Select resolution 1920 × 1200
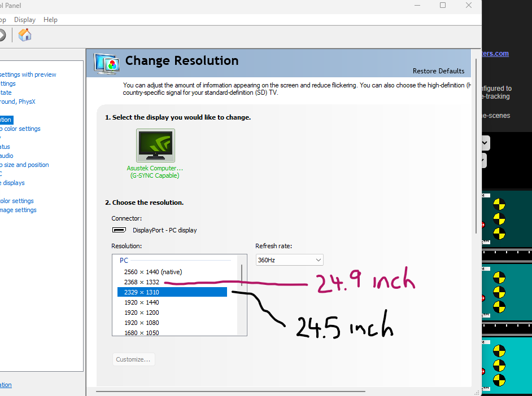 coord(142,313)
